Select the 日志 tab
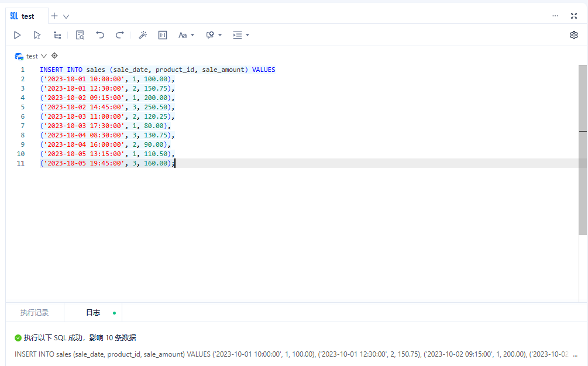Image resolution: width=588 pixels, height=366 pixels. [93, 312]
